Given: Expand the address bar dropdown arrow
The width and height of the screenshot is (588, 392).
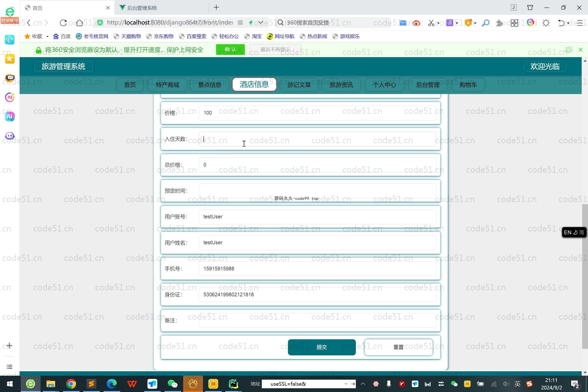Looking at the screenshot, I should tap(260, 22).
